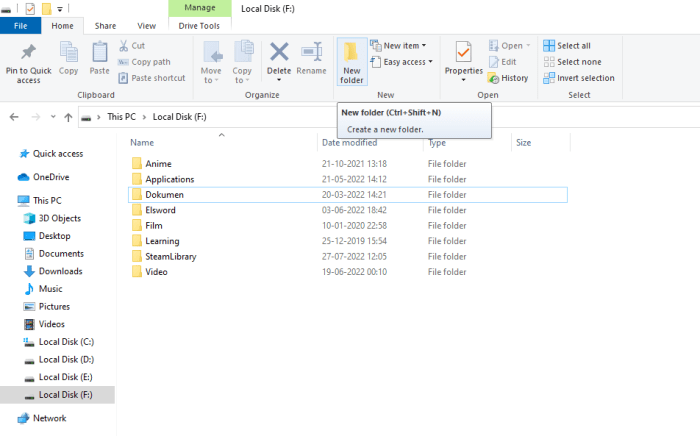The height and width of the screenshot is (436, 700).
Task: Click Properties icon in quick access toolbar
Action: click(30, 8)
